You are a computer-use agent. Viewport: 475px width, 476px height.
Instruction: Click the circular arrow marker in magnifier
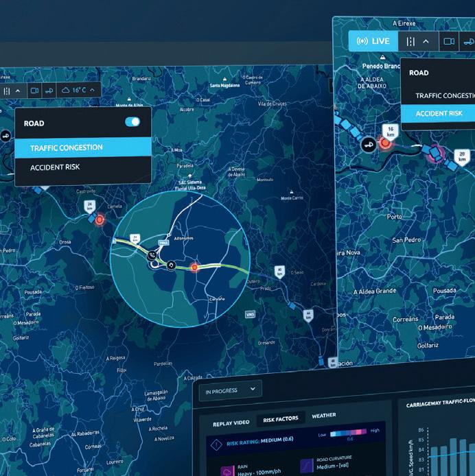(x=171, y=265)
